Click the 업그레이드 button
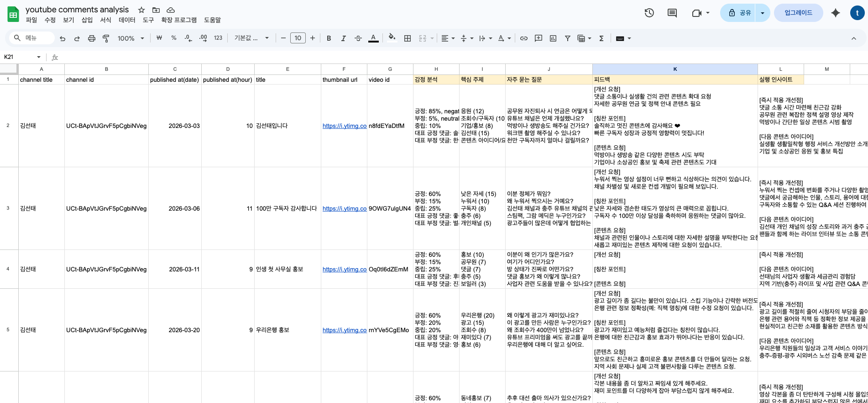The height and width of the screenshot is (403, 868). point(798,13)
